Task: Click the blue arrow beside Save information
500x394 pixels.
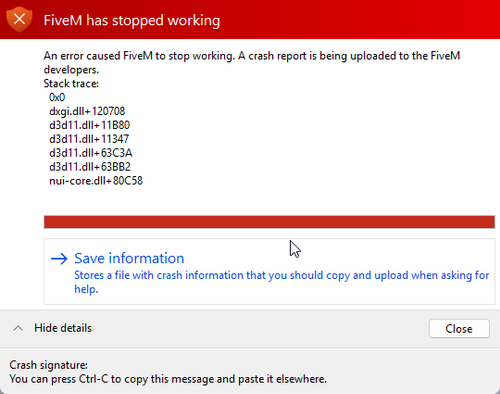Action: [x=59, y=259]
